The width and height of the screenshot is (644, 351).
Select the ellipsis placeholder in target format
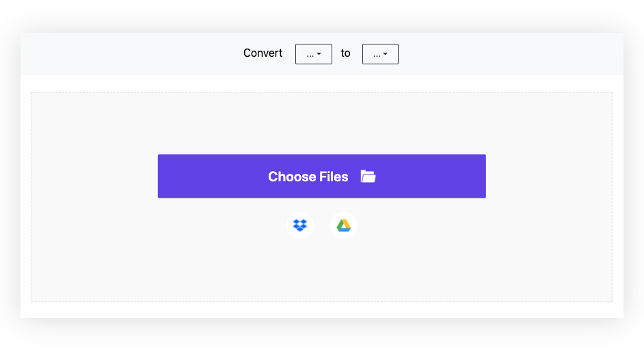[x=377, y=55]
